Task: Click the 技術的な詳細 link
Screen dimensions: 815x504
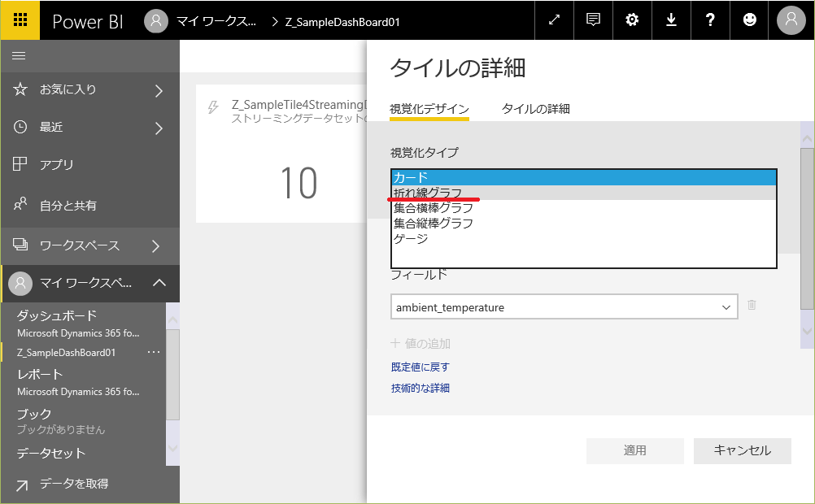Action: [420, 388]
